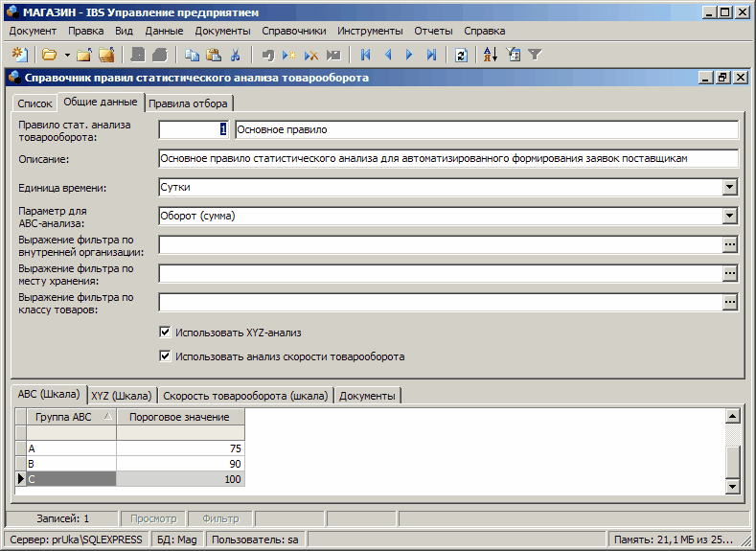Open the Вид menu
756x551 pixels.
[x=124, y=31]
